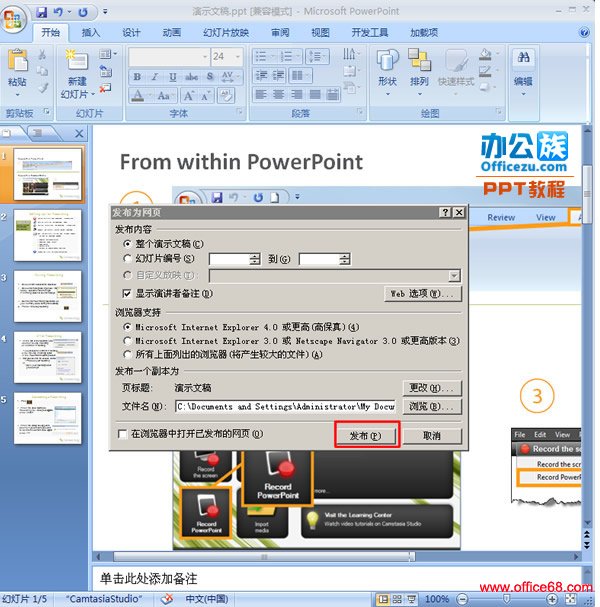
Task: Undo the last action in the quick access toolbar
Action: point(58,12)
